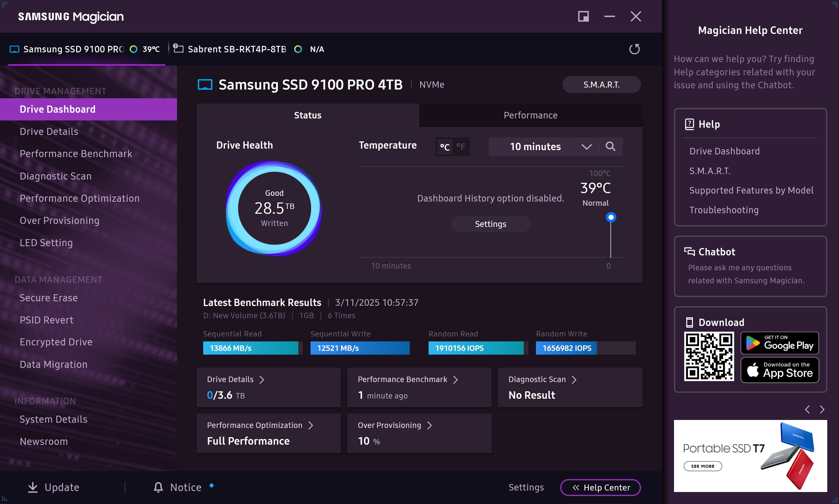Open the App Store download badge
This screenshot has width=839, height=504.
click(780, 370)
